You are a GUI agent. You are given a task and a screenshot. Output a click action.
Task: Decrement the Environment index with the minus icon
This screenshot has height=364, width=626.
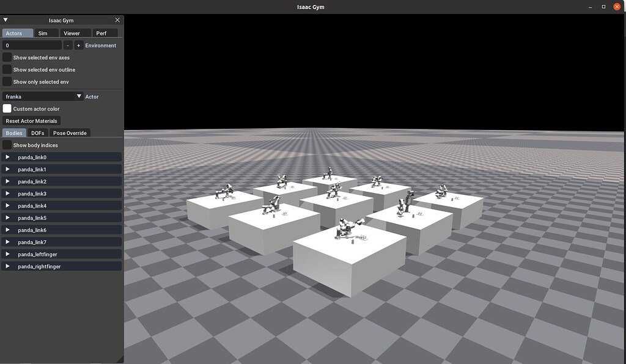[x=69, y=45]
